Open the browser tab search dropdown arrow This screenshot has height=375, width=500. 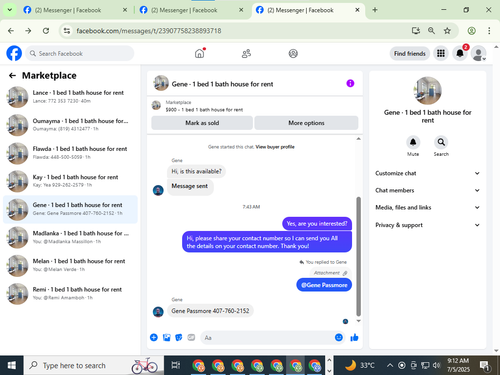click(x=10, y=10)
